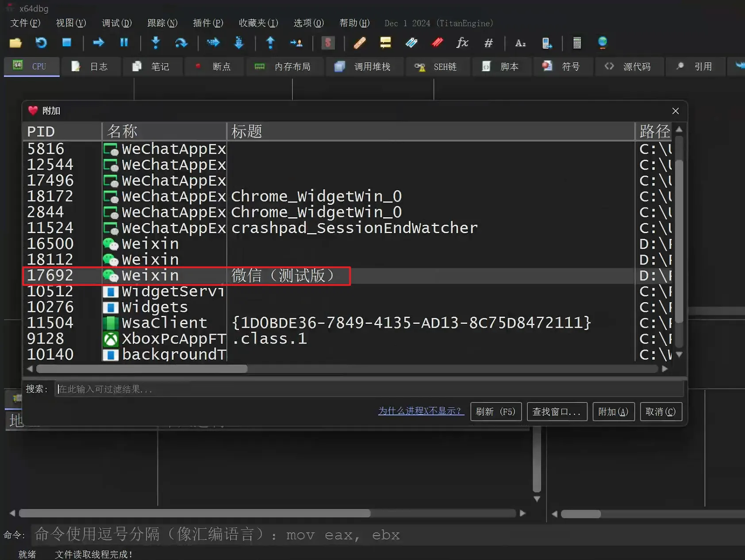Click the process search filter field
745x560 pixels.
point(369,389)
